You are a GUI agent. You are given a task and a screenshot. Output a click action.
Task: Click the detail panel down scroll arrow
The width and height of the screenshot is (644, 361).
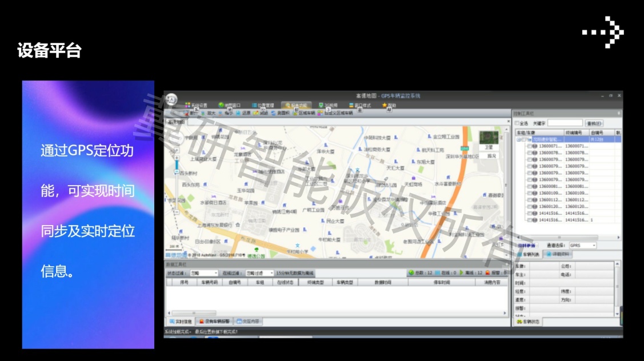coord(617,314)
